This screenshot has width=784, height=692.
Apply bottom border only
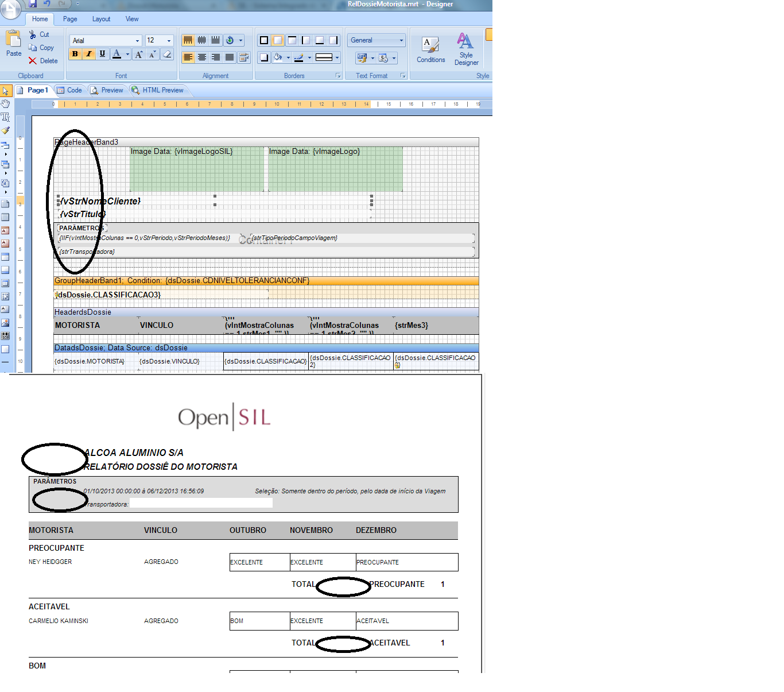click(x=319, y=40)
